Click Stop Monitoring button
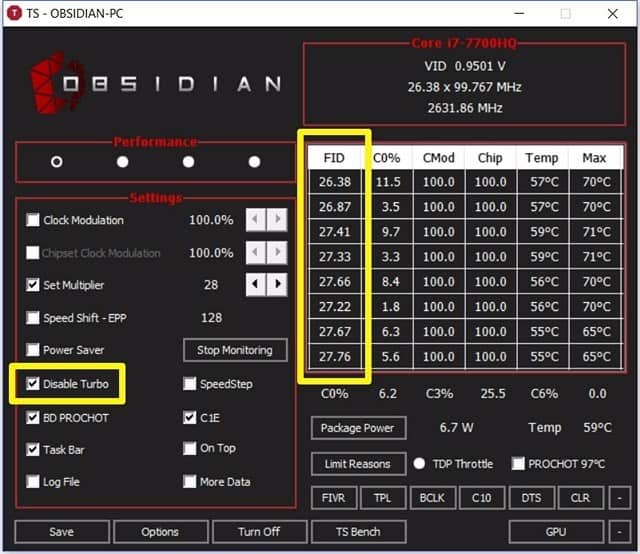 click(235, 350)
